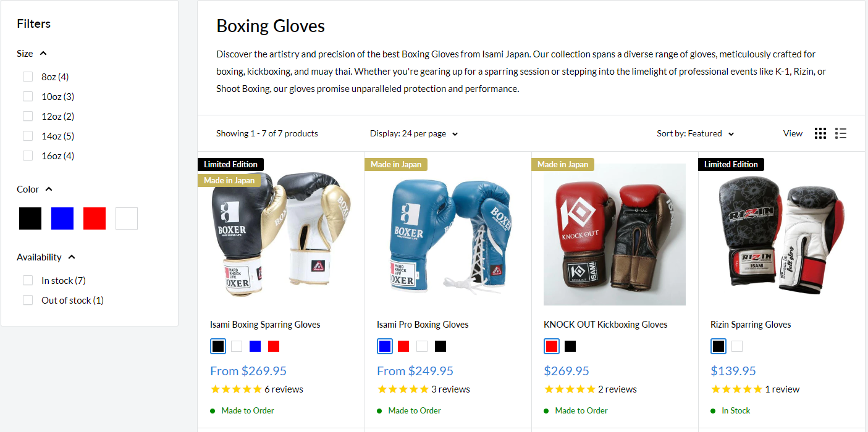Choose black variant of KNOCK OUT Kickboxing Gloves

click(570, 346)
